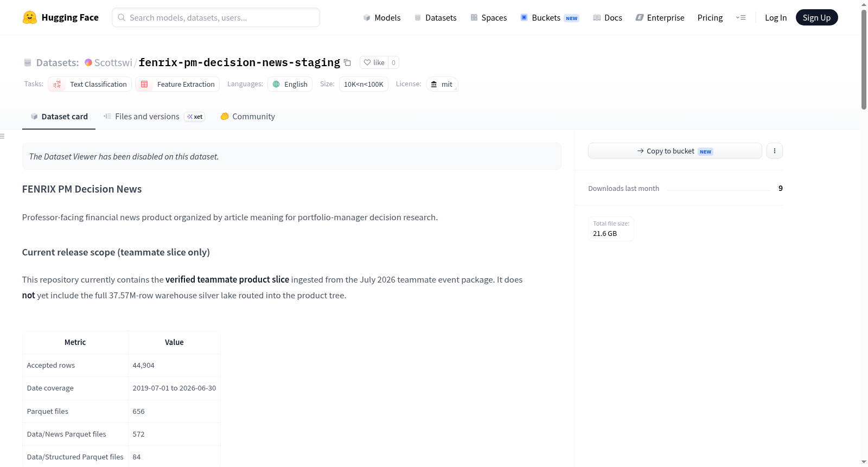Click the Copy to bucket arrow icon
The image size is (868, 467).
(x=641, y=151)
